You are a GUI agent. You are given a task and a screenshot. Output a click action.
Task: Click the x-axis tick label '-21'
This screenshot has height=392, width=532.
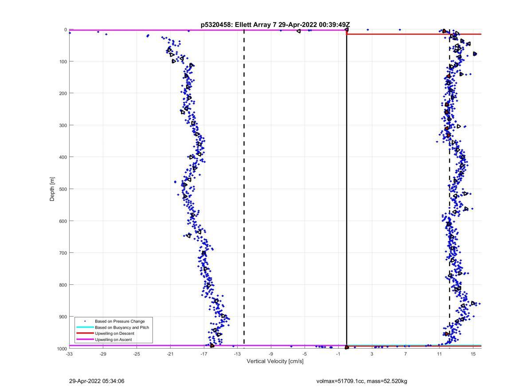pos(170,354)
